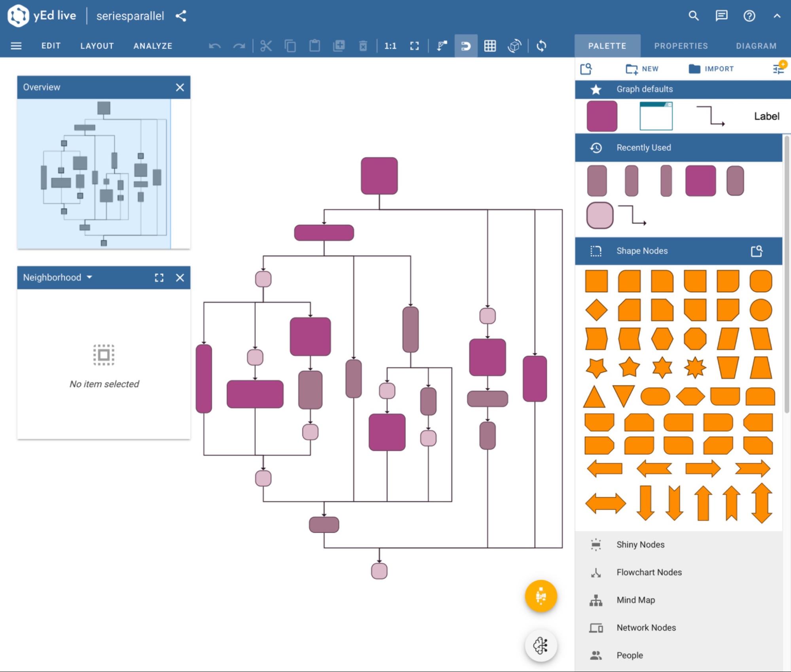Click the AI brain assistant floating button
791x672 pixels.
(541, 645)
